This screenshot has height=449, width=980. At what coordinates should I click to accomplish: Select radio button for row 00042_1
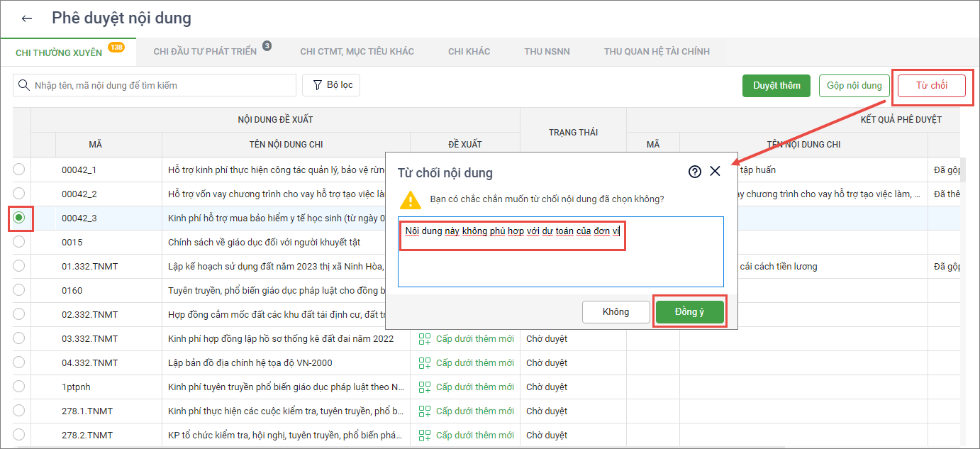pos(19,170)
